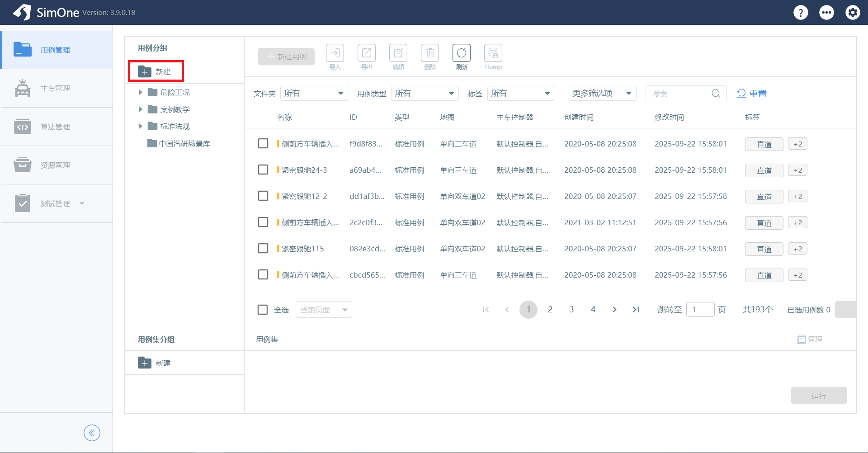This screenshot has height=453, width=868.
Task: Open the settings gear icon
Action: click(853, 12)
